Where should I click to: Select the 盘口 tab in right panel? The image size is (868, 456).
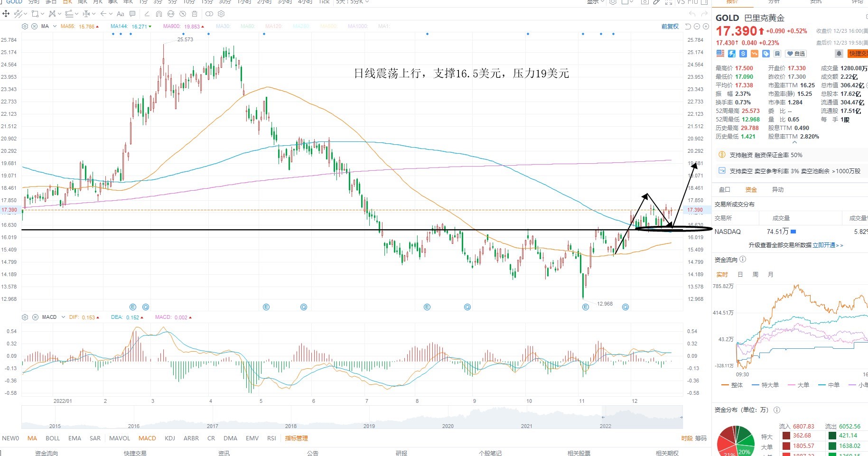tap(725, 189)
